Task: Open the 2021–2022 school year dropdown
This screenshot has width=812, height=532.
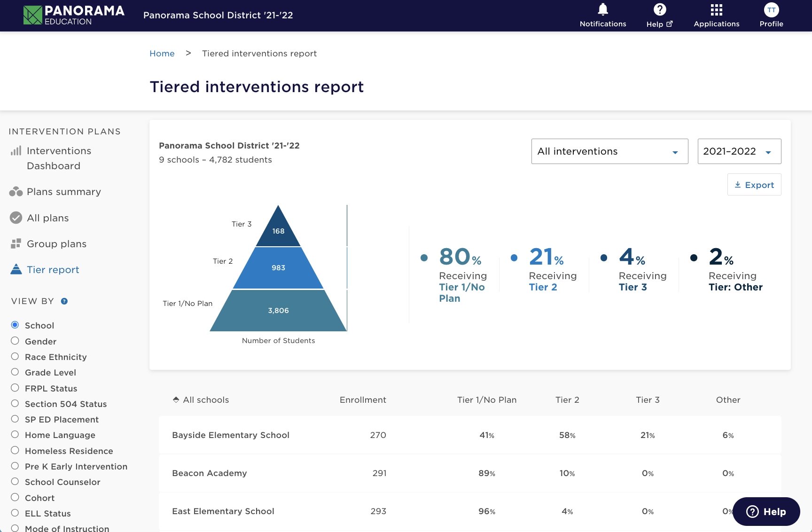Action: (738, 151)
